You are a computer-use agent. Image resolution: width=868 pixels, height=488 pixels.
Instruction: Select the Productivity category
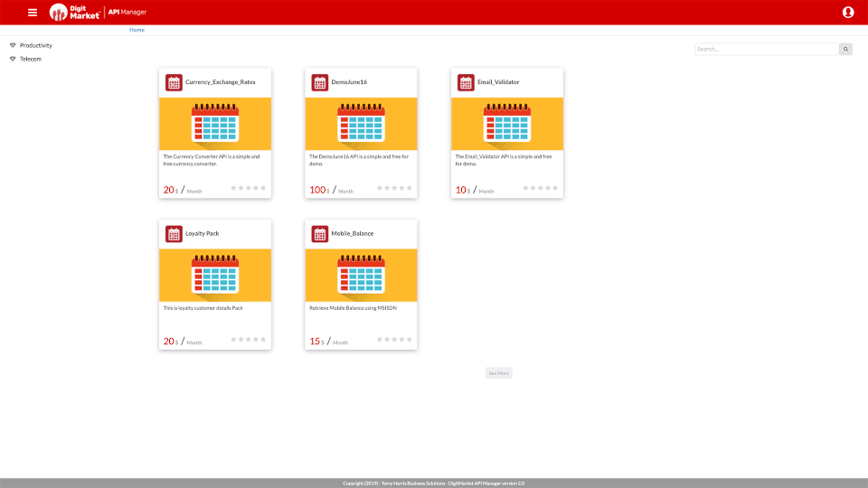[36, 45]
